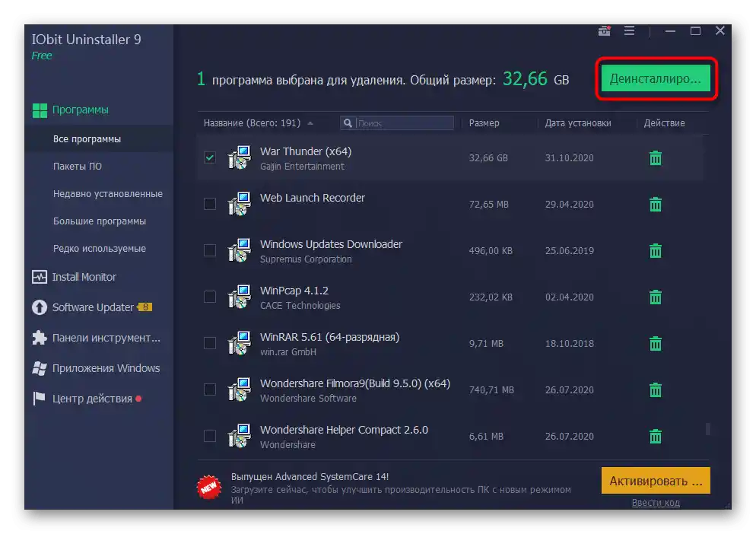Click the Wondershare Helper Compact program icon
The width and height of the screenshot is (756, 534).
click(x=240, y=436)
